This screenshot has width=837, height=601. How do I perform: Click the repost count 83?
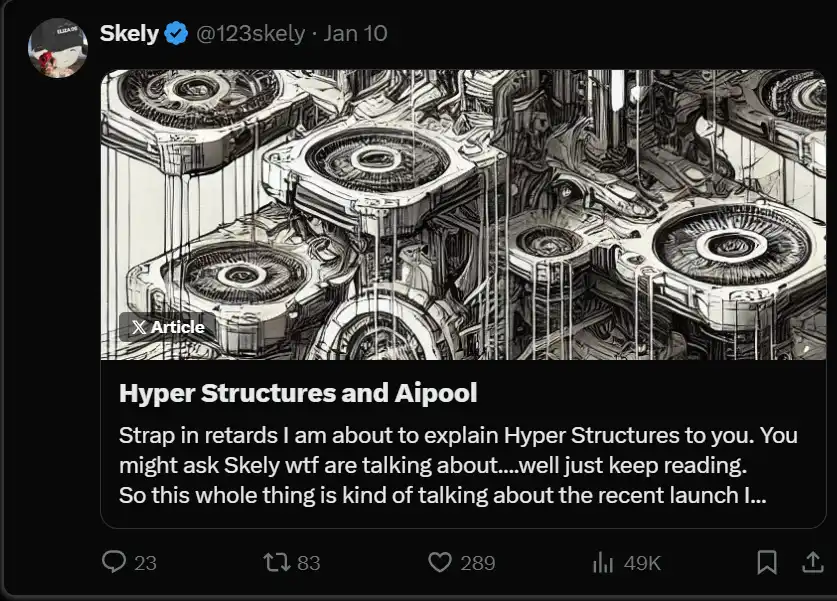308,563
